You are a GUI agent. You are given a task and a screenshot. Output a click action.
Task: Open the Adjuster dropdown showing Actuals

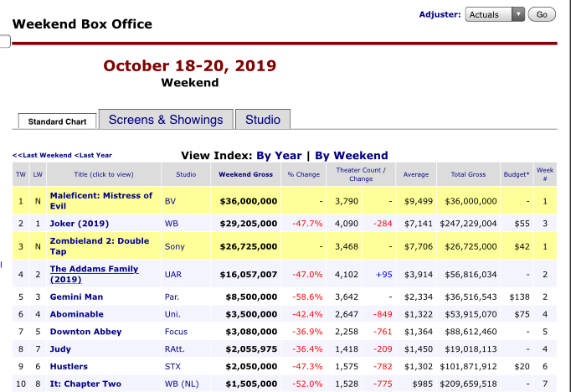[x=495, y=15]
